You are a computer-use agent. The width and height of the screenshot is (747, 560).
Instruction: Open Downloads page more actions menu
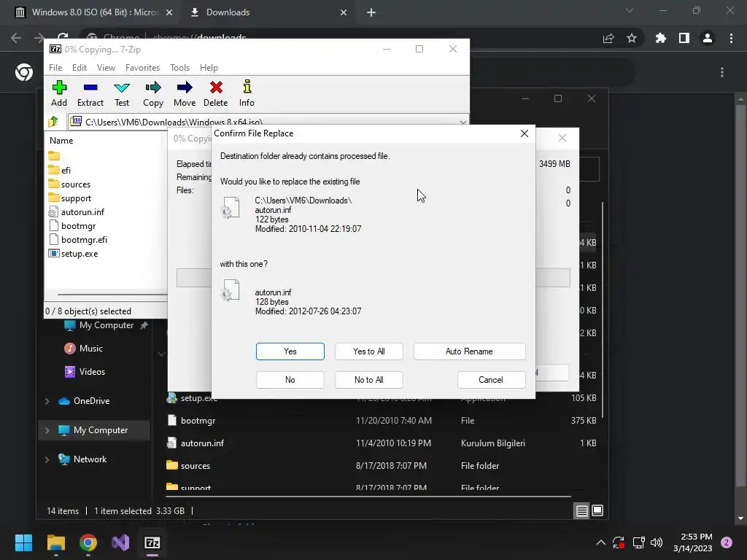722,72
